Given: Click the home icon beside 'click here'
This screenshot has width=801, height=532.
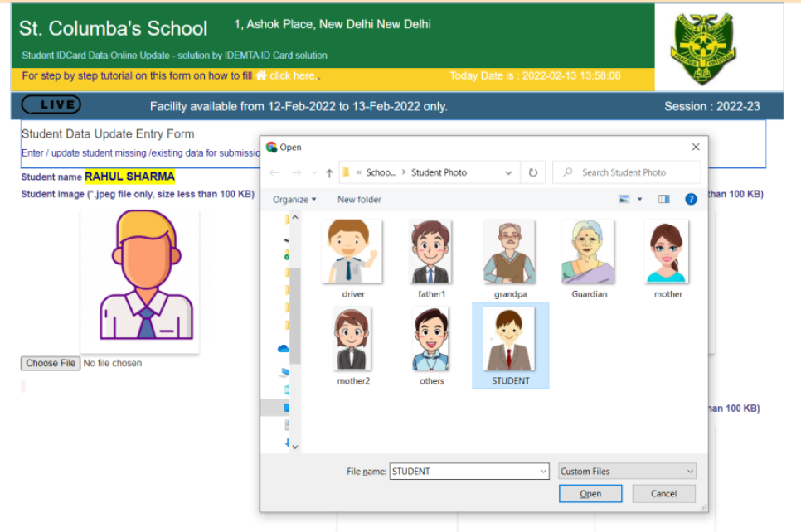Looking at the screenshot, I should point(261,75).
